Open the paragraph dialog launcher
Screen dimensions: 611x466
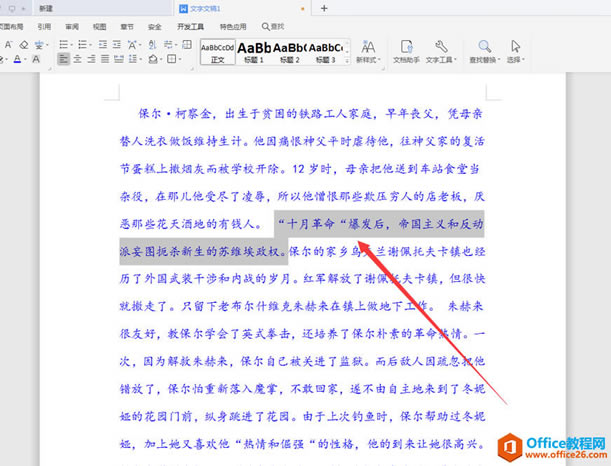coord(192,69)
